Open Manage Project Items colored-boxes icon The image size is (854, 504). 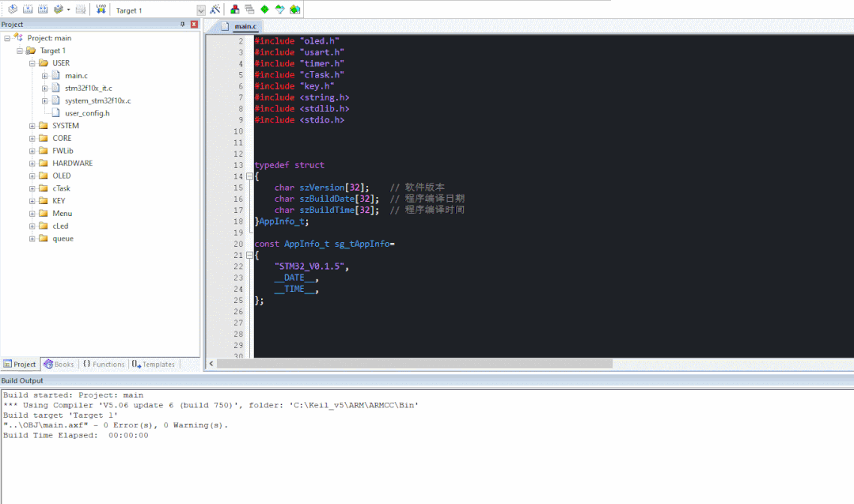[235, 9]
